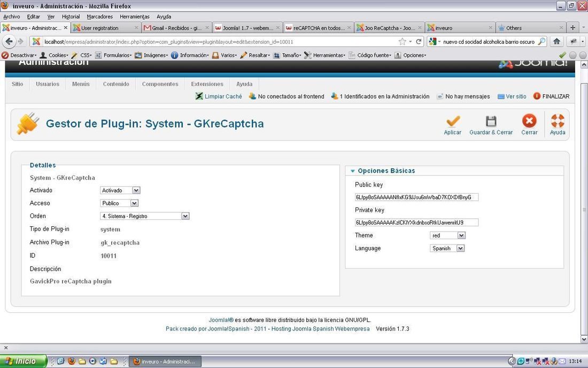This screenshot has height=368, width=588.
Task: Open the Windows Inicio start button
Action: [23, 361]
